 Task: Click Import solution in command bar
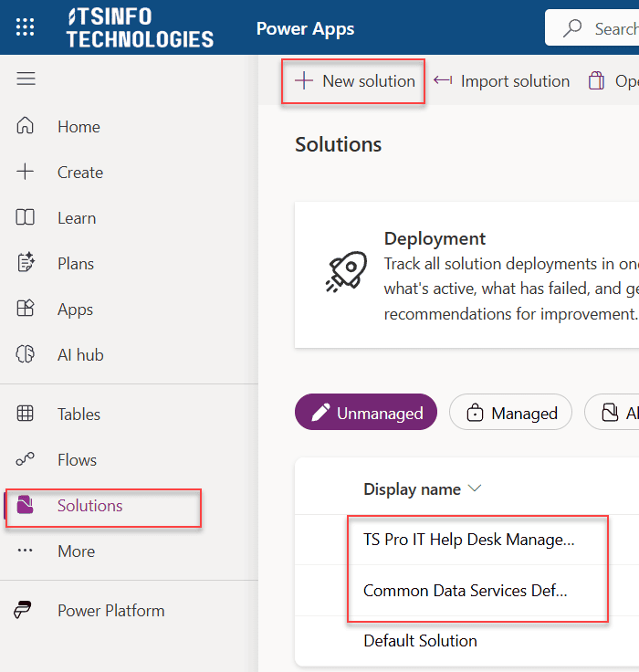pyautogui.click(x=501, y=81)
